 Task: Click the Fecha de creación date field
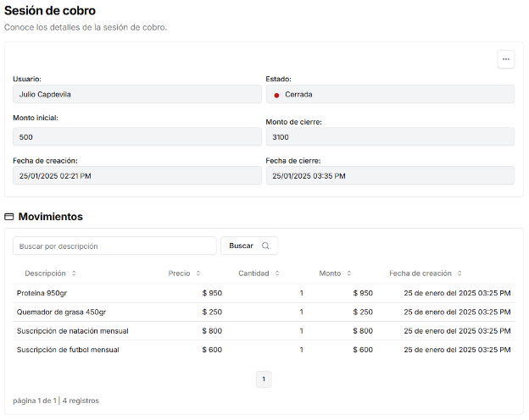click(136, 175)
